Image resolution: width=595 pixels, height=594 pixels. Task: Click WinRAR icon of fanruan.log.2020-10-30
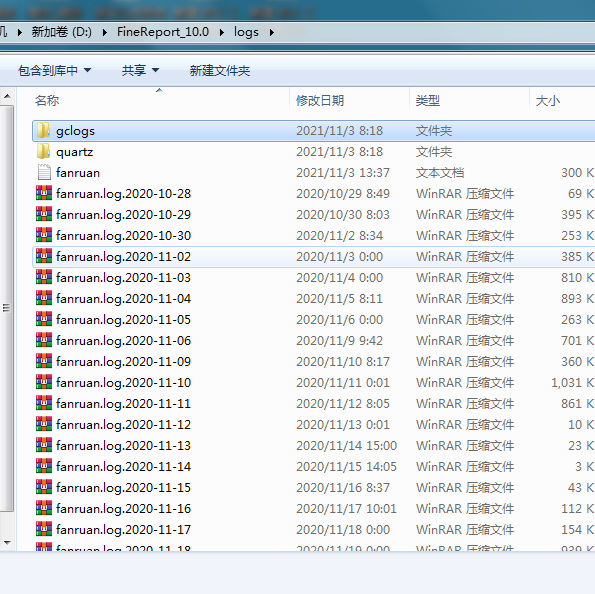tap(44, 235)
